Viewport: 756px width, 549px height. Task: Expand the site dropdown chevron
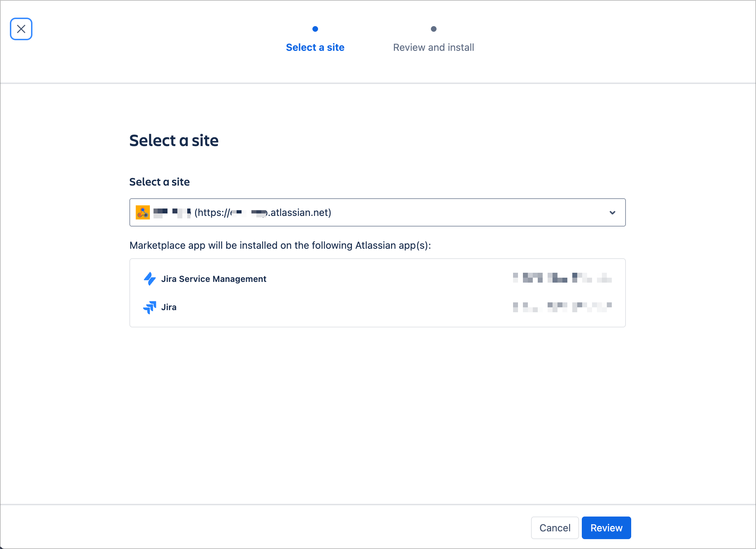pyautogui.click(x=612, y=212)
